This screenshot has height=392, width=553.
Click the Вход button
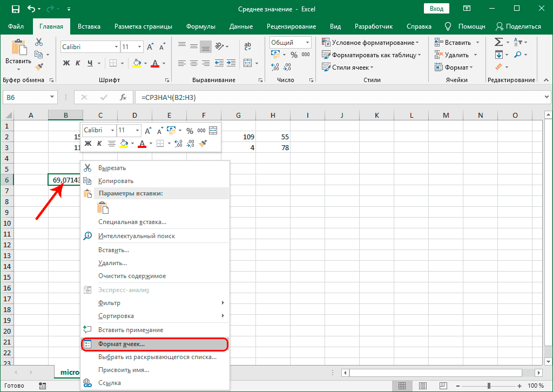pyautogui.click(x=435, y=9)
